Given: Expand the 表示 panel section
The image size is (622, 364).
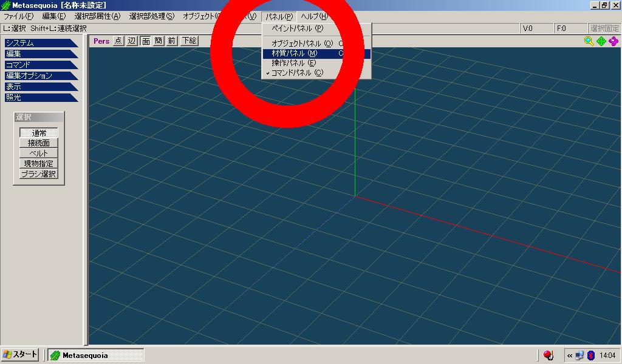Looking at the screenshot, I should click(41, 86).
